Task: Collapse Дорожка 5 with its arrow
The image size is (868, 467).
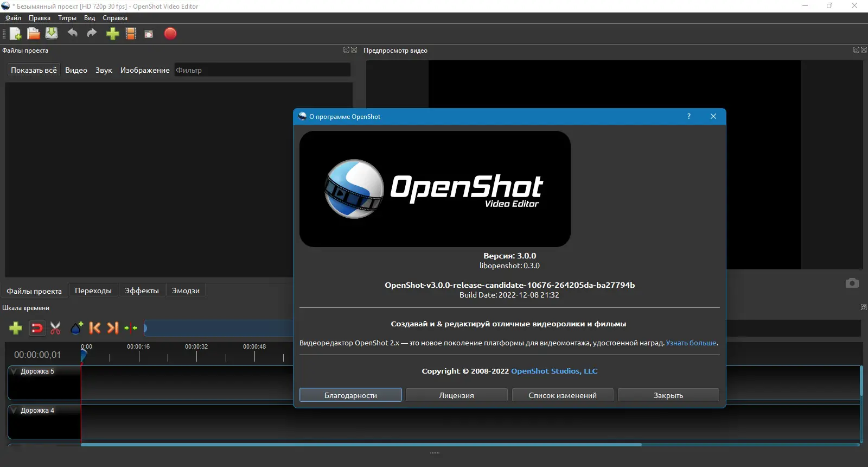Action: [x=14, y=371]
